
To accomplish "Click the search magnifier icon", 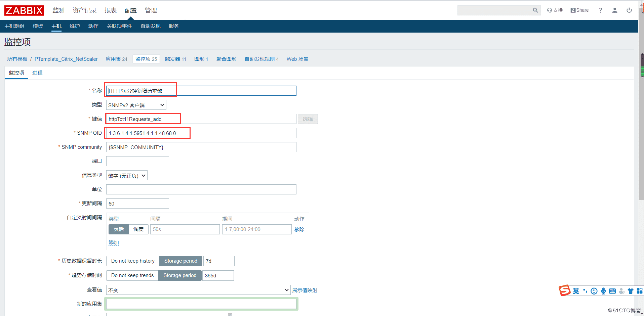I will (x=535, y=10).
